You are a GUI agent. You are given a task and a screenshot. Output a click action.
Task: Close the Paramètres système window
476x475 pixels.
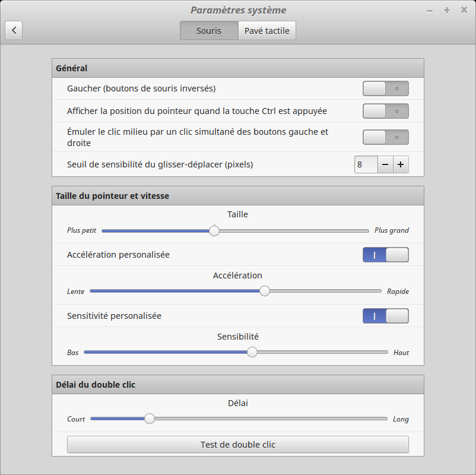464,10
